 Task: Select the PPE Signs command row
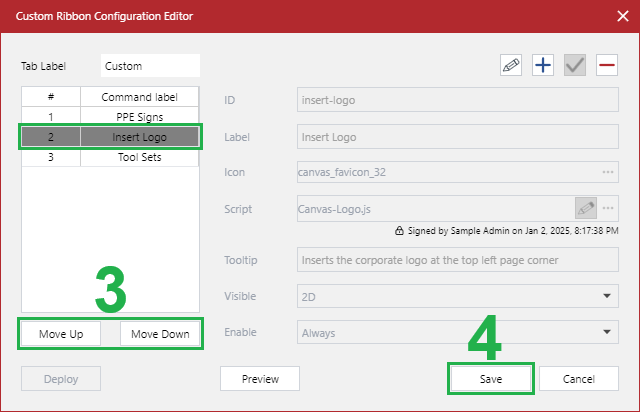pyautogui.click(x=139, y=117)
